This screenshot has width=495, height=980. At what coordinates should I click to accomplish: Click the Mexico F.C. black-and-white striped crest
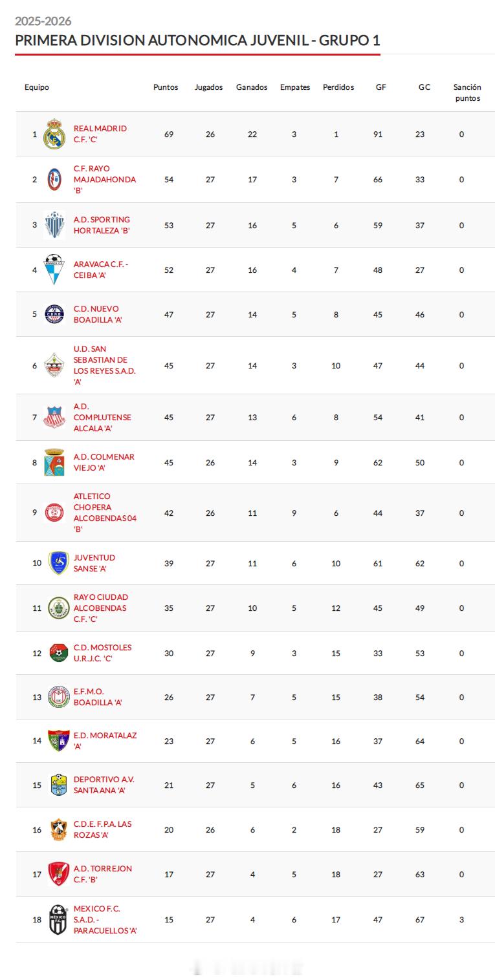[58, 919]
